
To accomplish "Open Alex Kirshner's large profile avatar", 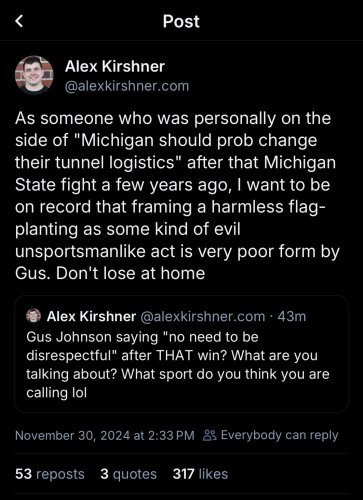I will coord(34,75).
